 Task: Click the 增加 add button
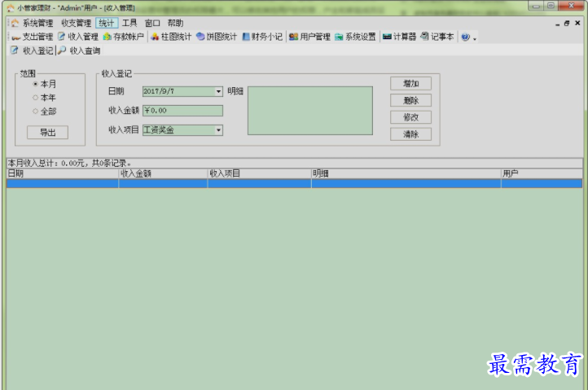(410, 84)
